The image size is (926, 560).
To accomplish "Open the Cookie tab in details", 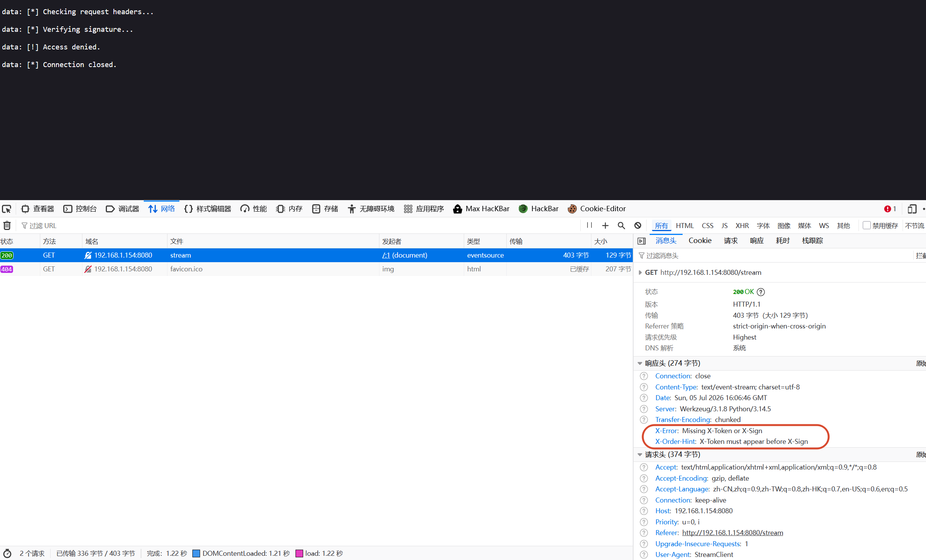I will click(x=700, y=241).
